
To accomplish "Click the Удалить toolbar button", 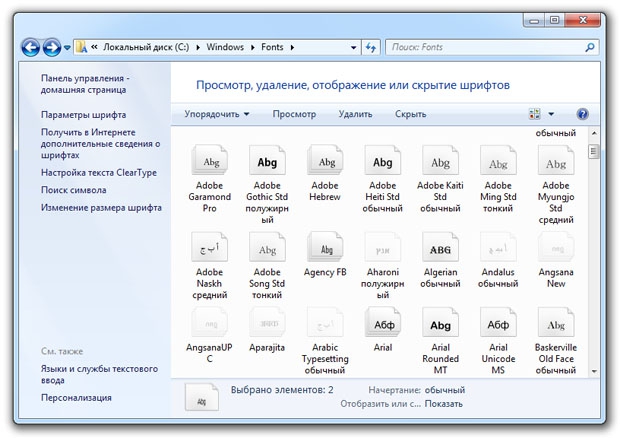I will tap(355, 114).
